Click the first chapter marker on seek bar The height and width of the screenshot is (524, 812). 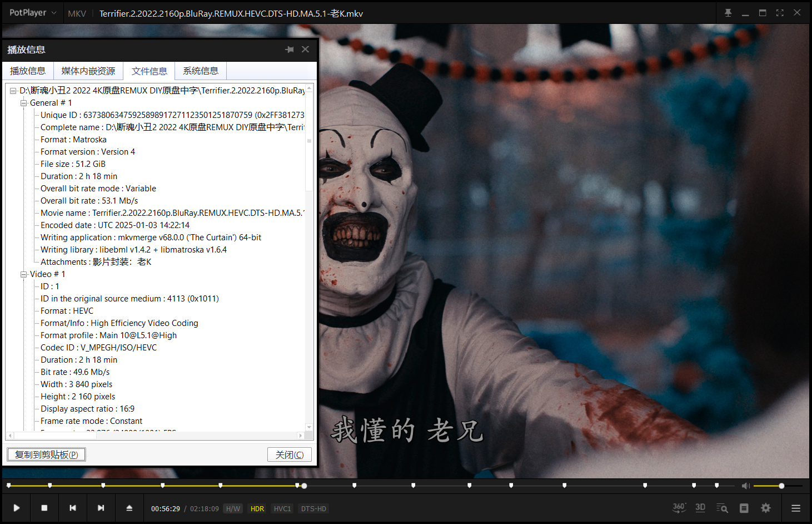click(8, 486)
